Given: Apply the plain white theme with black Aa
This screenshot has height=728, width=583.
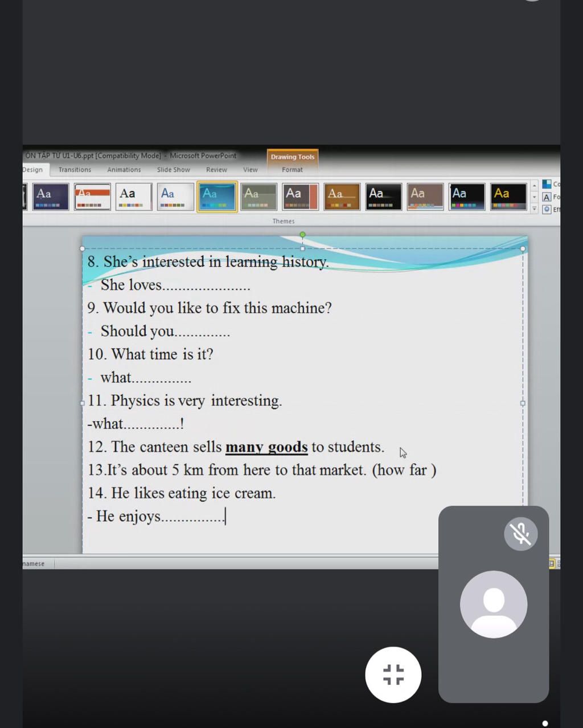Looking at the screenshot, I should pos(134,197).
